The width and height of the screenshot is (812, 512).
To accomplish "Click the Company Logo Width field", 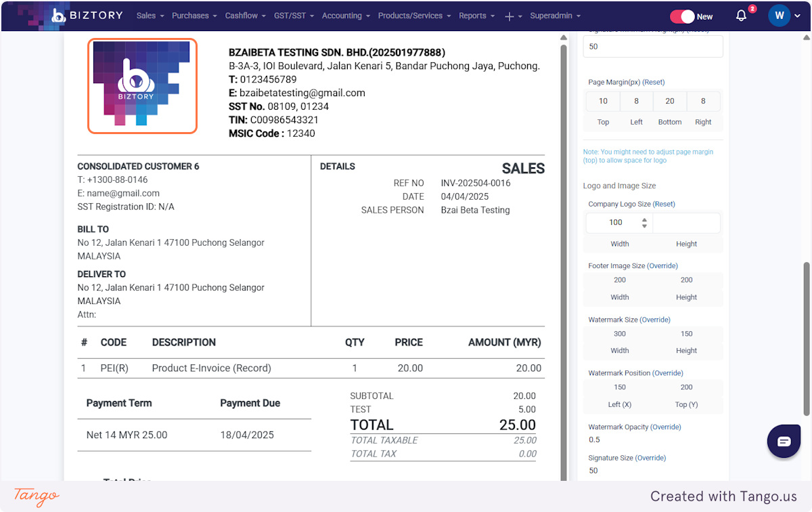I will pos(619,223).
